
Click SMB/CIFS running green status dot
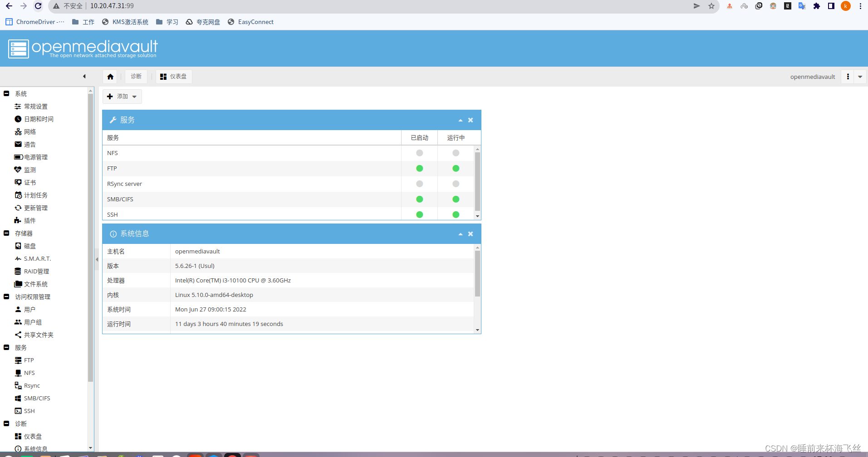(456, 199)
